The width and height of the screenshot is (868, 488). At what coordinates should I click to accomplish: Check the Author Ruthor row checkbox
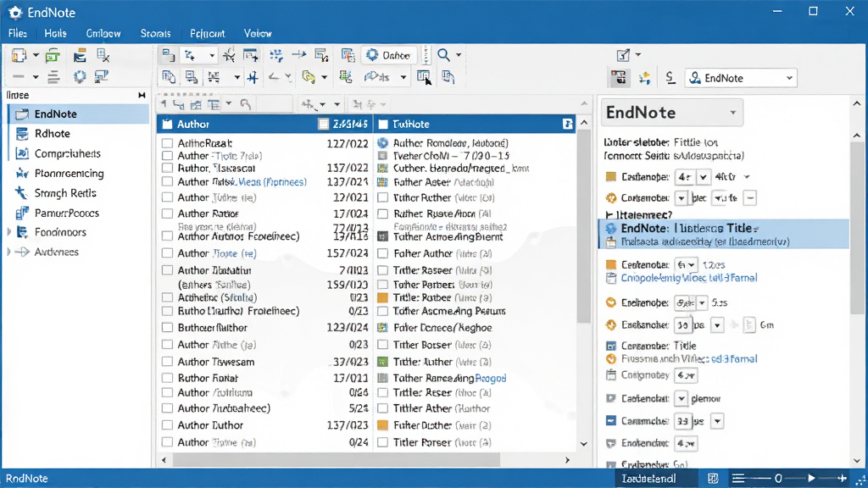[167, 213]
